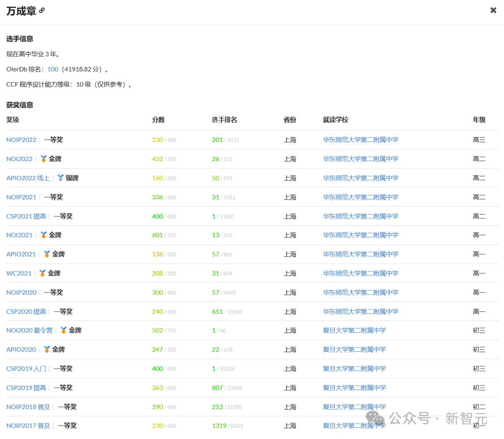Click the link icon beside 万成章
This screenshot has height=439, width=504.
(42, 11)
